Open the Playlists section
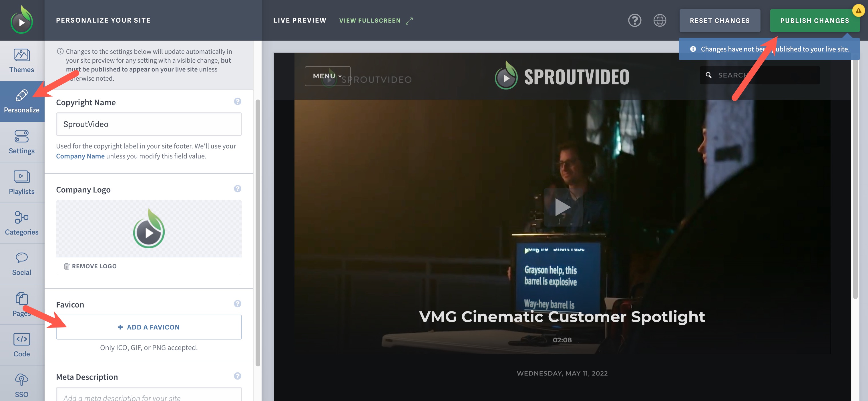Viewport: 868px width, 401px height. click(x=21, y=182)
